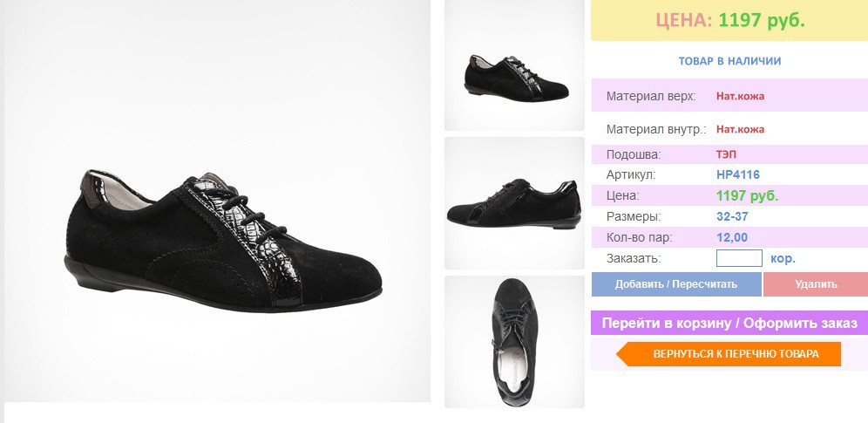
Task: Click Нат.кожа in the Материал верх row
Action: pos(740,96)
